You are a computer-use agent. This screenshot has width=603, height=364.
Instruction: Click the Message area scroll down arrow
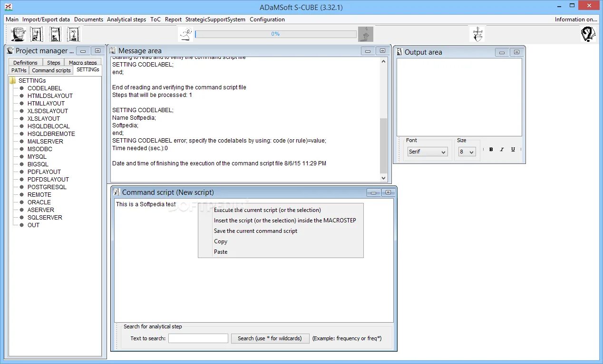tap(384, 178)
